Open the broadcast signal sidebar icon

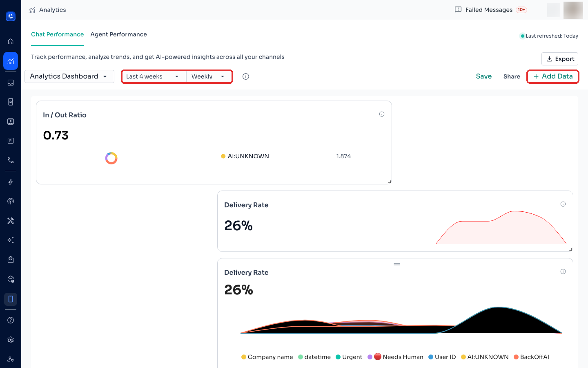tap(11, 201)
